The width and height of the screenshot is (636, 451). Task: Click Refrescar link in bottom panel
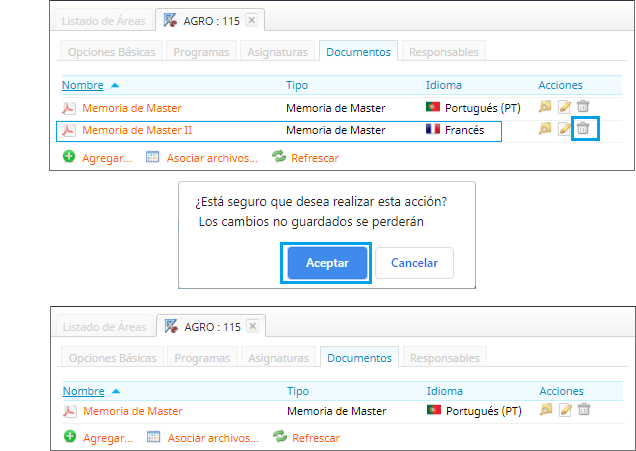316,438
